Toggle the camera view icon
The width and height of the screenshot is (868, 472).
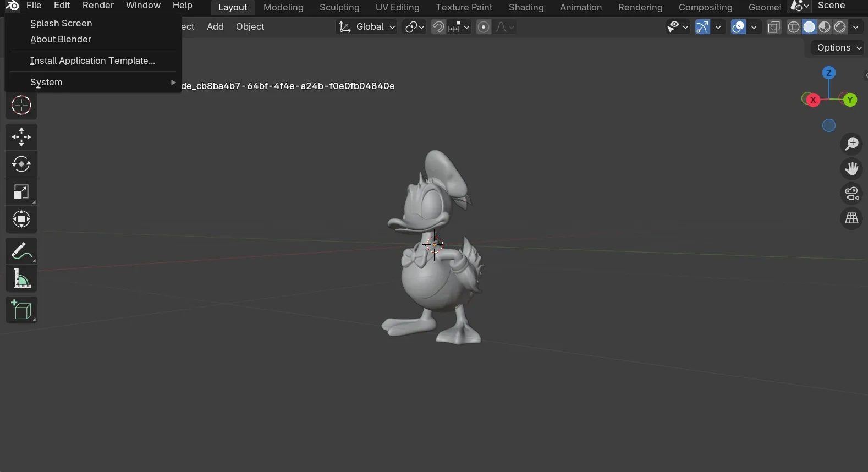point(851,194)
